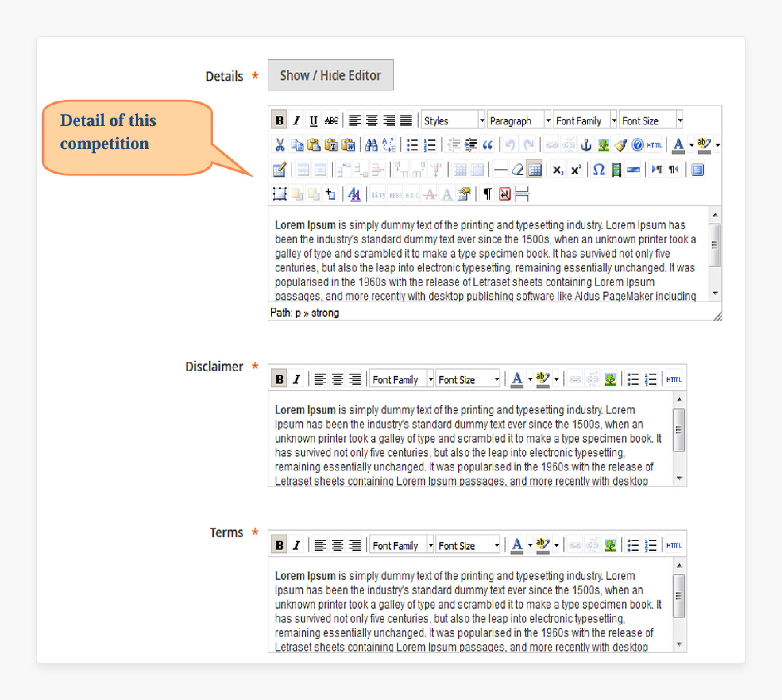
Task: Open HTML source in Details editor
Action: pyautogui.click(x=654, y=145)
